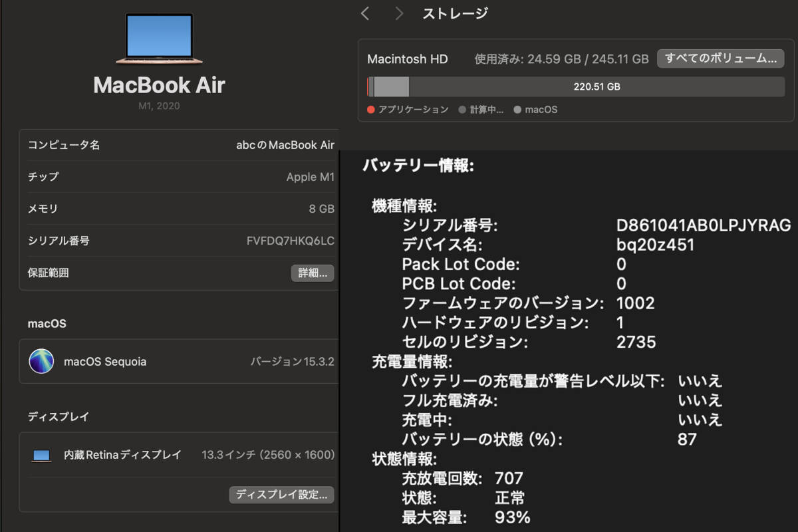Select battery serial D861041AB0LPJYRAG

point(704,225)
